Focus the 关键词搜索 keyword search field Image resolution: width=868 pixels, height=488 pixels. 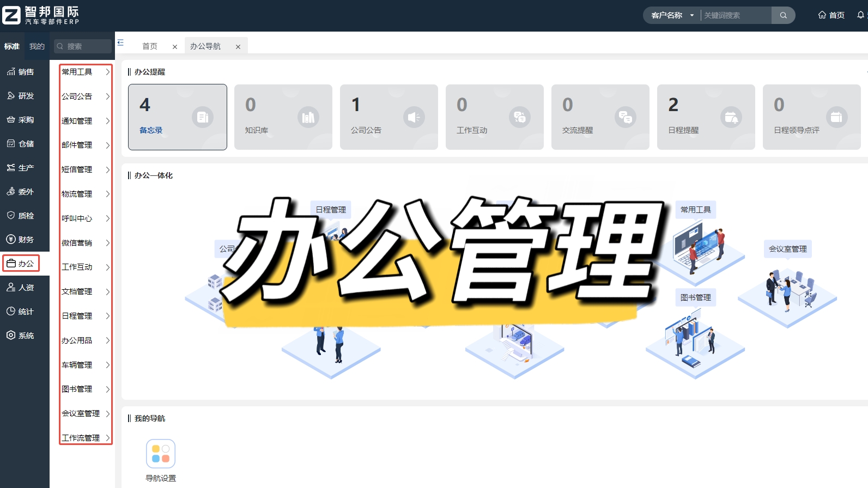pos(736,15)
